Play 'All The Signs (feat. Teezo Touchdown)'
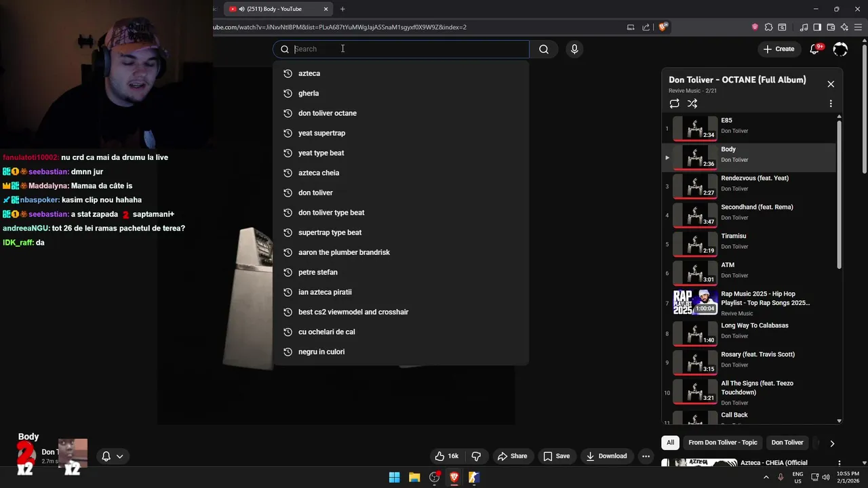This screenshot has width=868, height=488. pos(749,392)
